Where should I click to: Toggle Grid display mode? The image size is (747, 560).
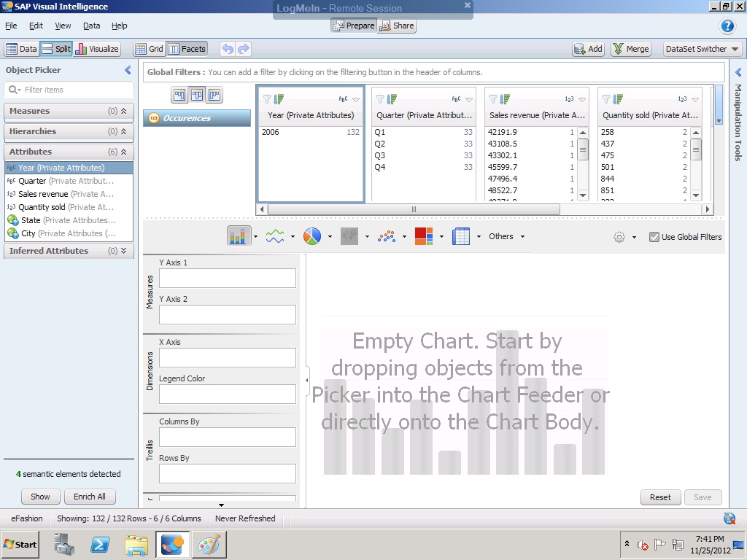click(149, 49)
